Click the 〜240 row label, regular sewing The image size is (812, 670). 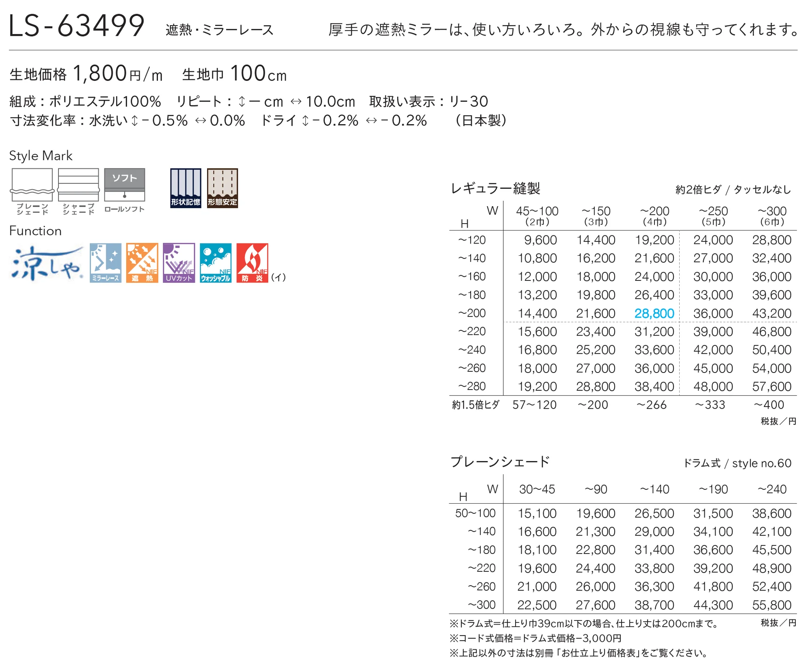tap(472, 350)
